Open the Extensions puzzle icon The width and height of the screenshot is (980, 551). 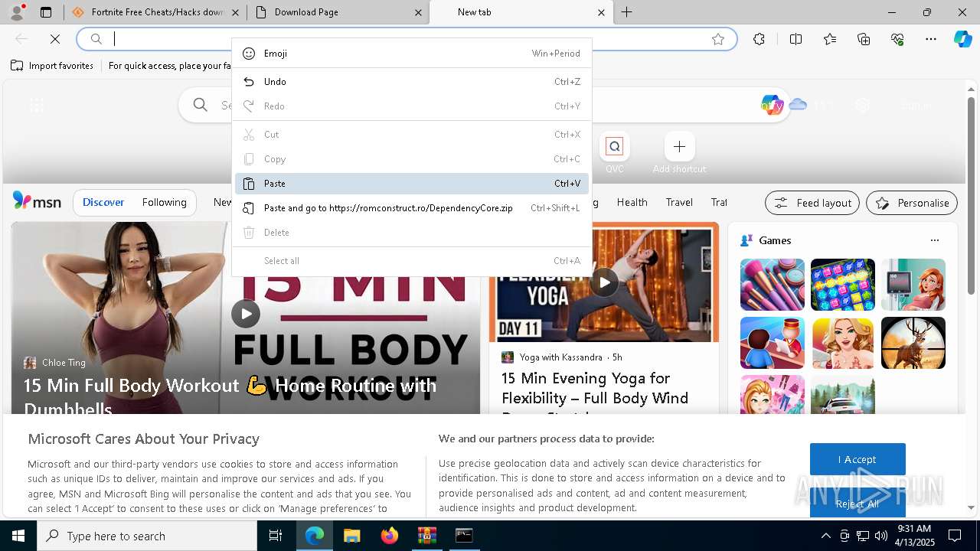(759, 39)
